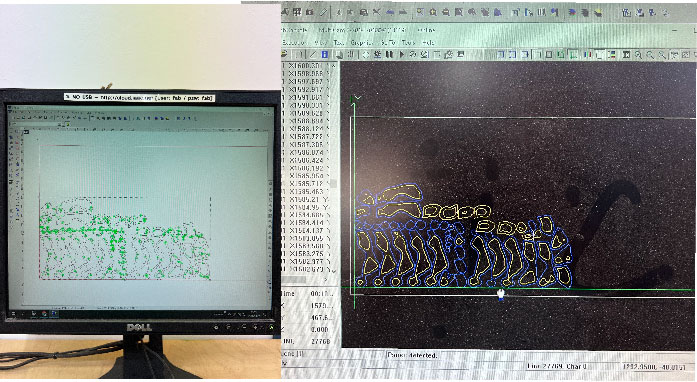Click the G-code list scroll-up arrow
The height and width of the screenshot is (382, 697).
tap(333, 66)
